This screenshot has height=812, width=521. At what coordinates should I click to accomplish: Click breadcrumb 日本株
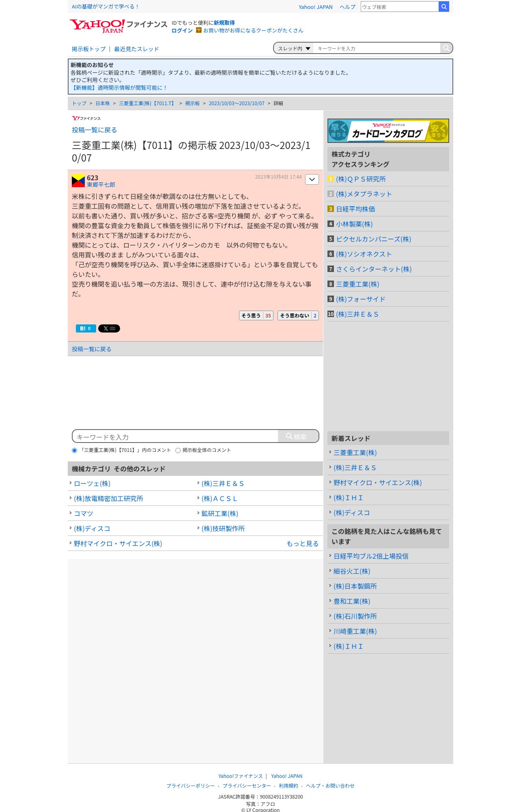(x=103, y=104)
